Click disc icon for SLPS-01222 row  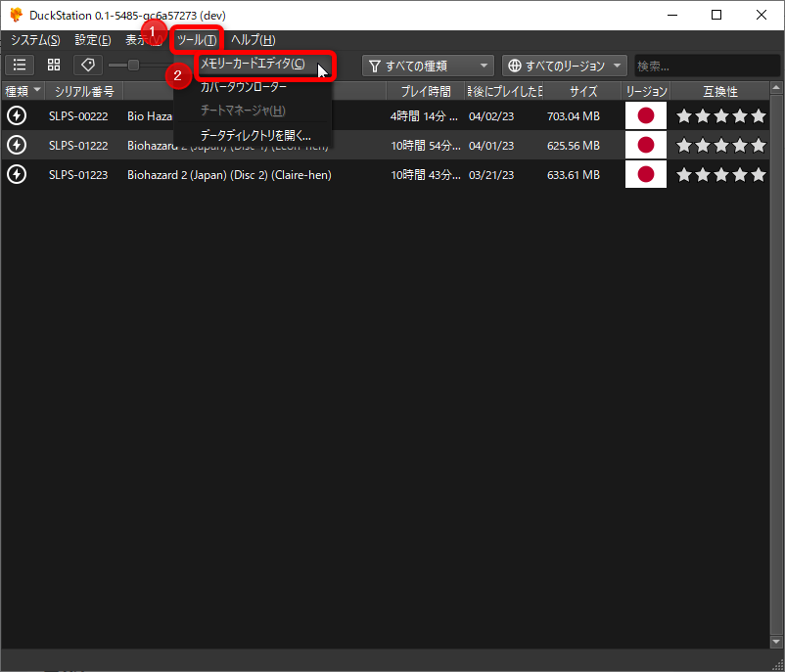[17, 145]
